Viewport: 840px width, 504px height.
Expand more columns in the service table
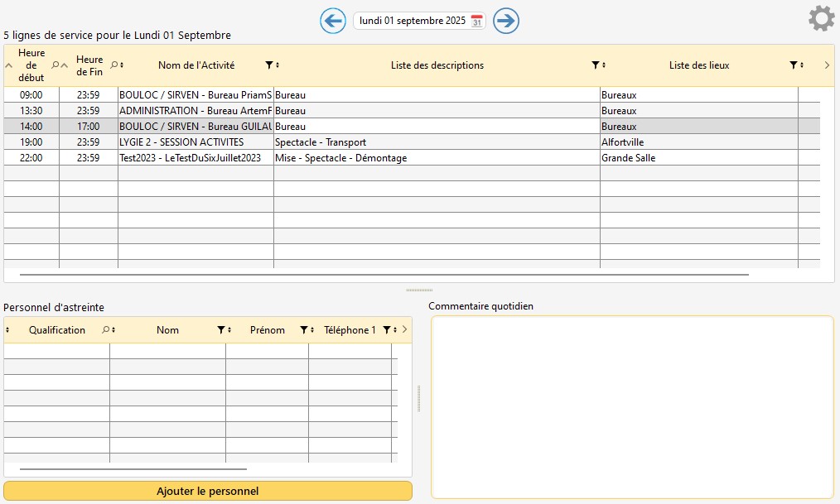point(827,65)
